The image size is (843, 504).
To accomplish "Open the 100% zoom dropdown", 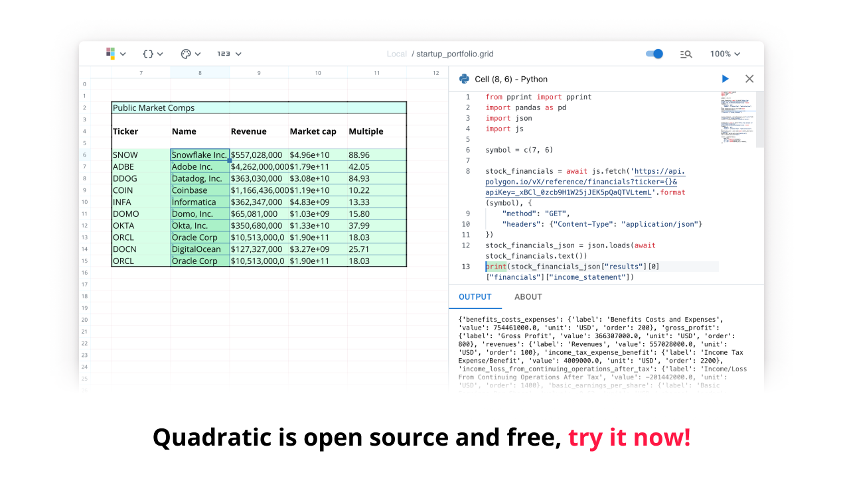I will tap(725, 54).
